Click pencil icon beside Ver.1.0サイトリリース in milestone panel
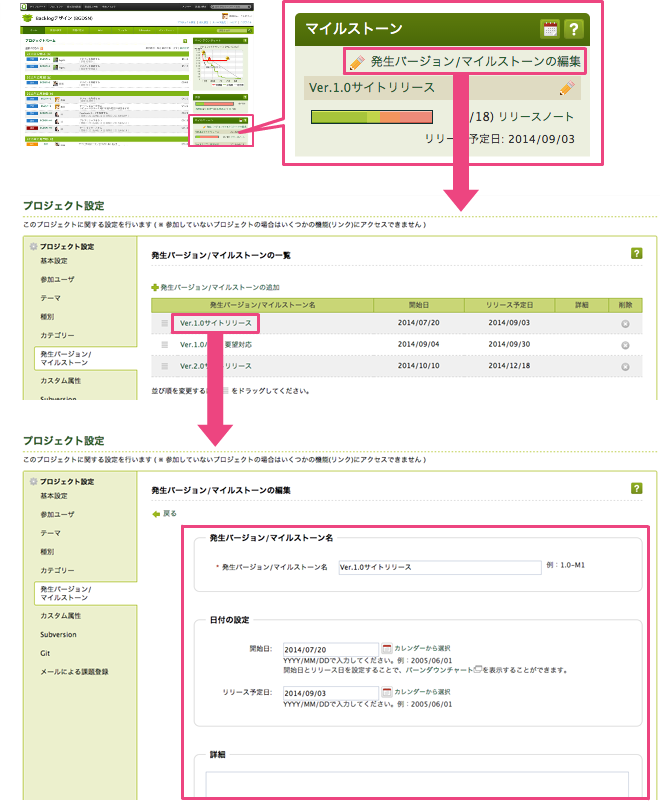Screen dimensions: 660x801 tap(567, 88)
